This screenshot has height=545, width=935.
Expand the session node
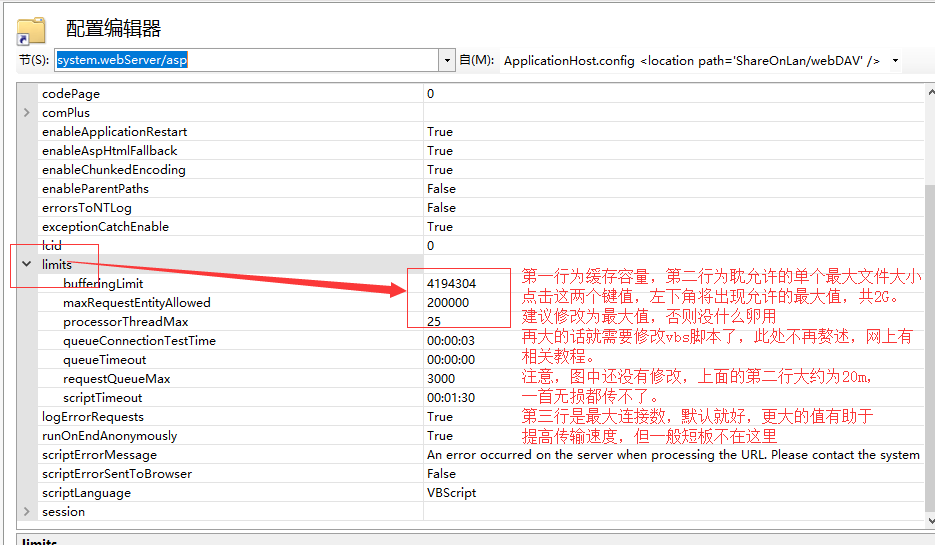point(26,512)
